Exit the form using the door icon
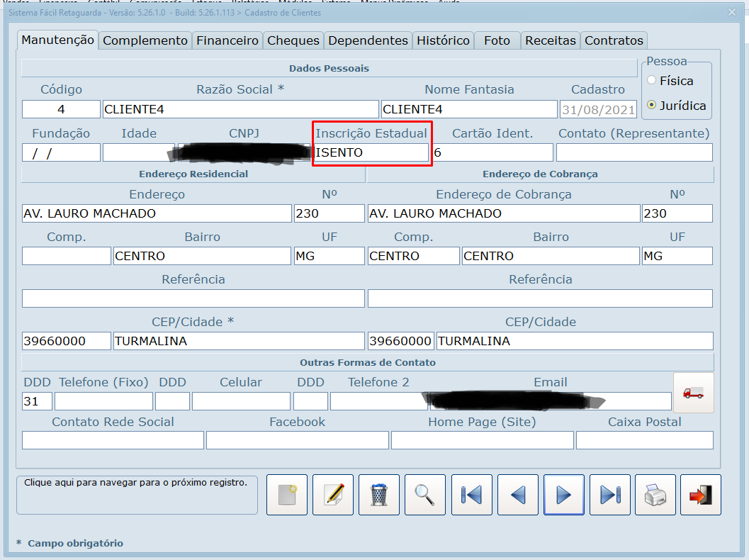Viewport: 749px width, 560px height. [x=700, y=495]
